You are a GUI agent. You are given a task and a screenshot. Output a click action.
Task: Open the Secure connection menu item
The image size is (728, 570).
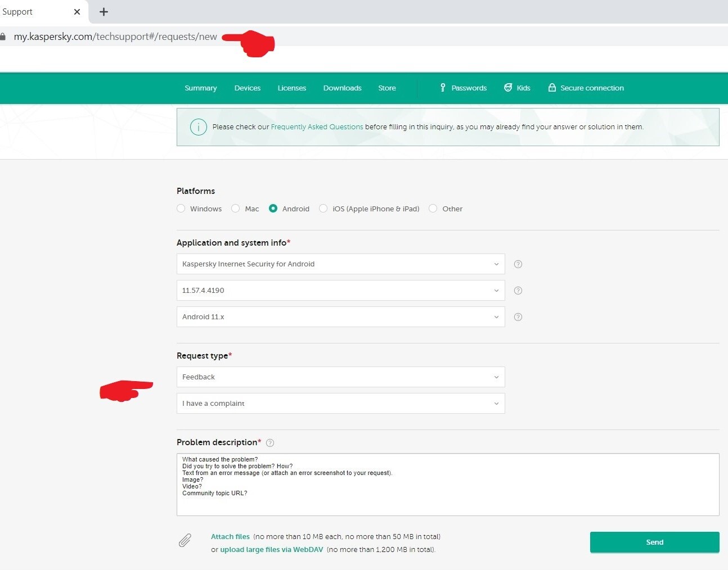pyautogui.click(x=586, y=88)
